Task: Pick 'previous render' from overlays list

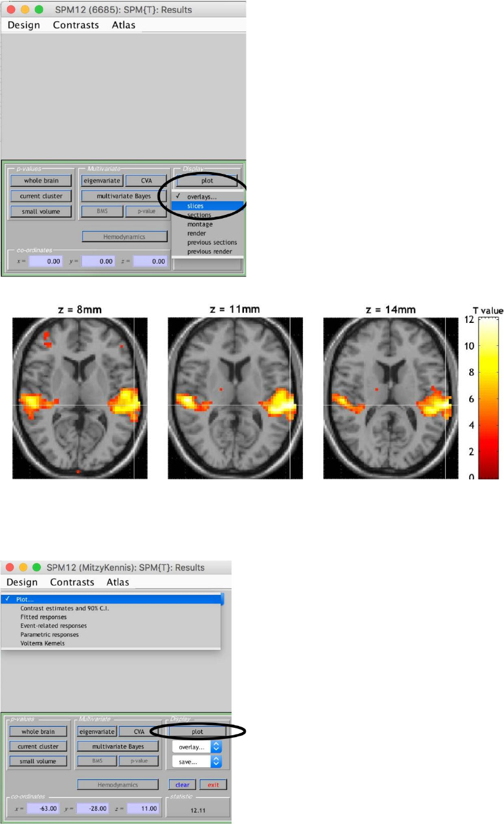Action: [x=207, y=251]
